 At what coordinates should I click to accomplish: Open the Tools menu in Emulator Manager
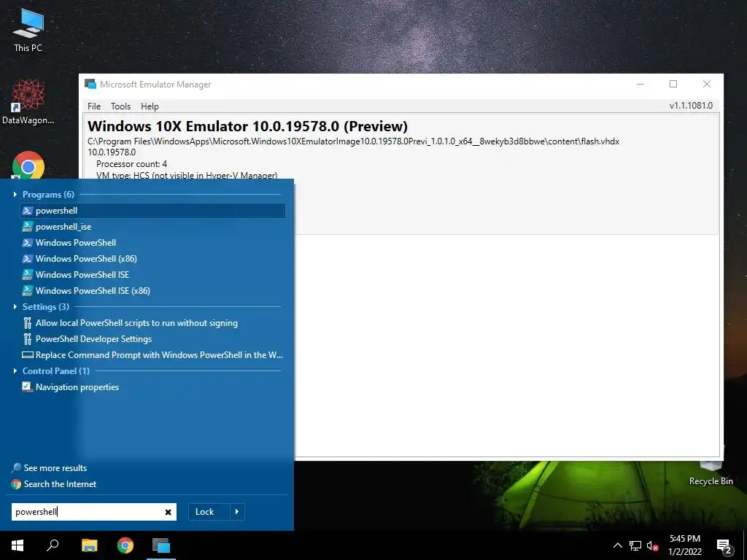coord(120,106)
